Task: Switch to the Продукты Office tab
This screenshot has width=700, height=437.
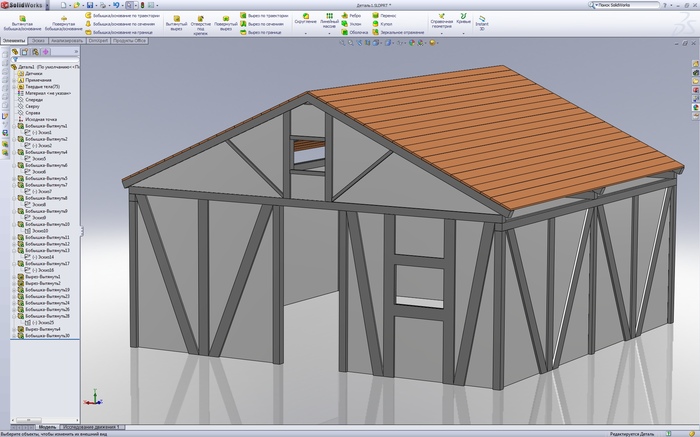Action: (130, 41)
